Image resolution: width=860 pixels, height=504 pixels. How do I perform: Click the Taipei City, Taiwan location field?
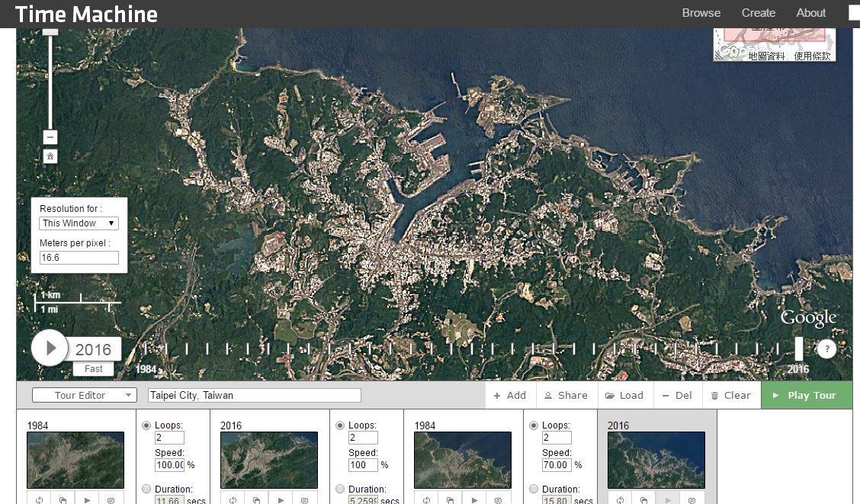[x=255, y=395]
